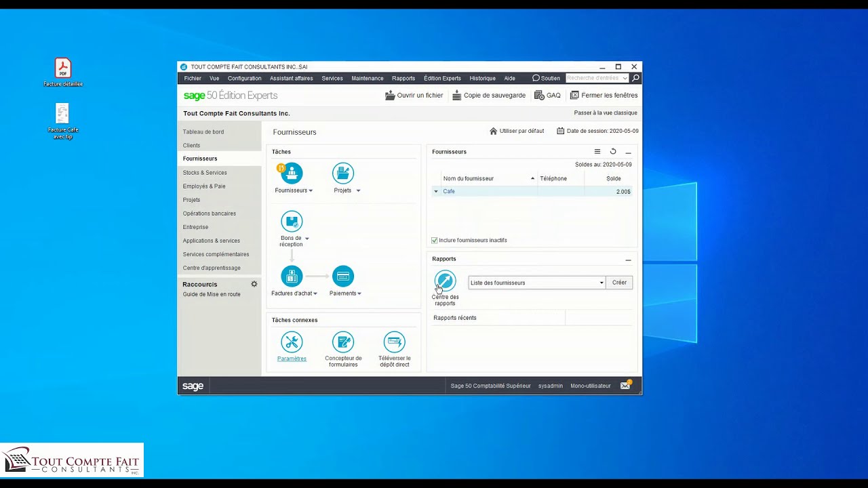Click the GAQ toolbar item

click(x=547, y=96)
